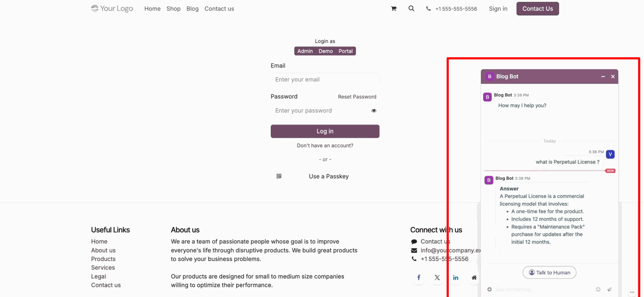The width and height of the screenshot is (644, 297).
Task: Click the plus attachment icon in chat
Action: (x=490, y=289)
